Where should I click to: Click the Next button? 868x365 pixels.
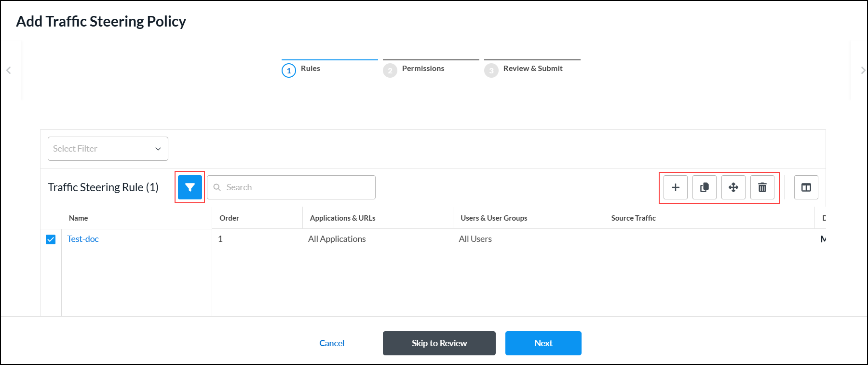click(543, 343)
